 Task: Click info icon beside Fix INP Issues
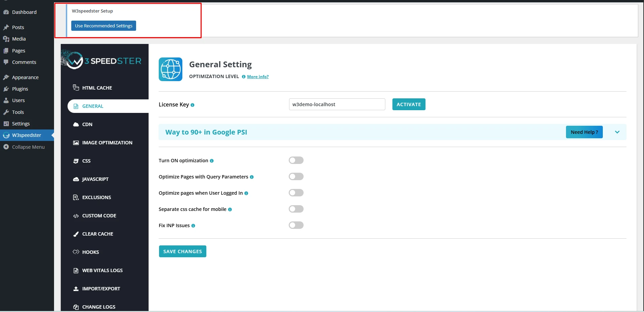(x=193, y=226)
